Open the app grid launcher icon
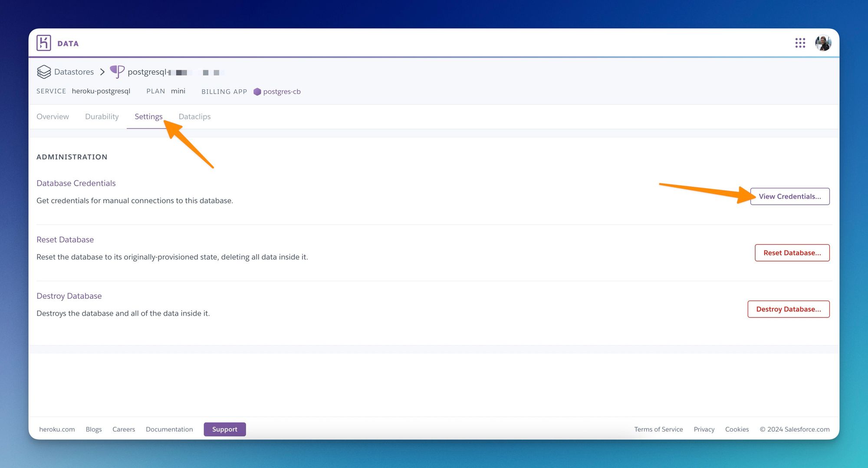Viewport: 868px width, 468px height. click(x=800, y=43)
